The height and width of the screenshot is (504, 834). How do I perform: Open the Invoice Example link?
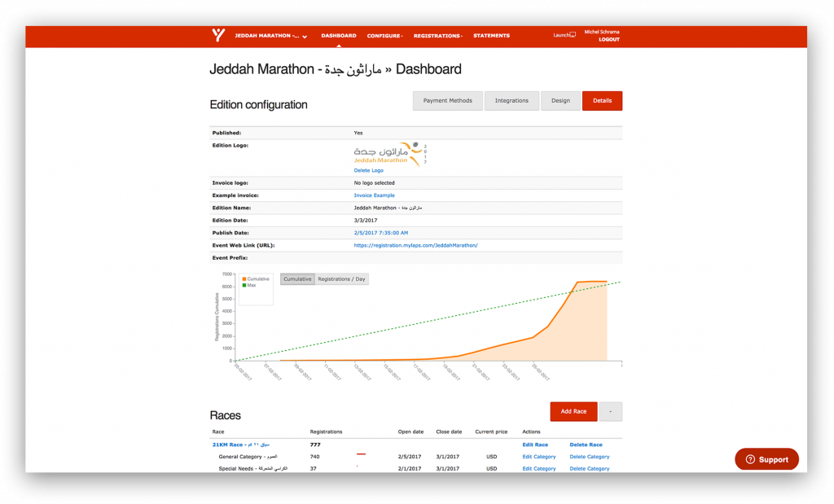pos(374,195)
